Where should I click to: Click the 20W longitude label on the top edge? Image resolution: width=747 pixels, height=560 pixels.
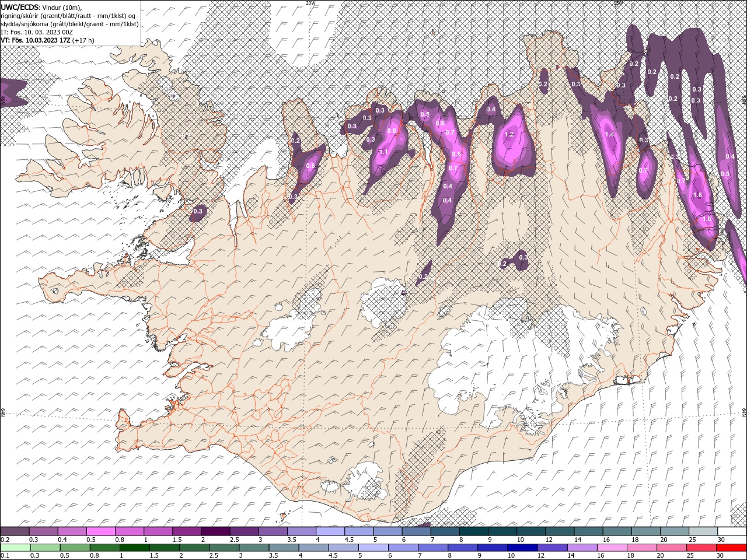310,3
